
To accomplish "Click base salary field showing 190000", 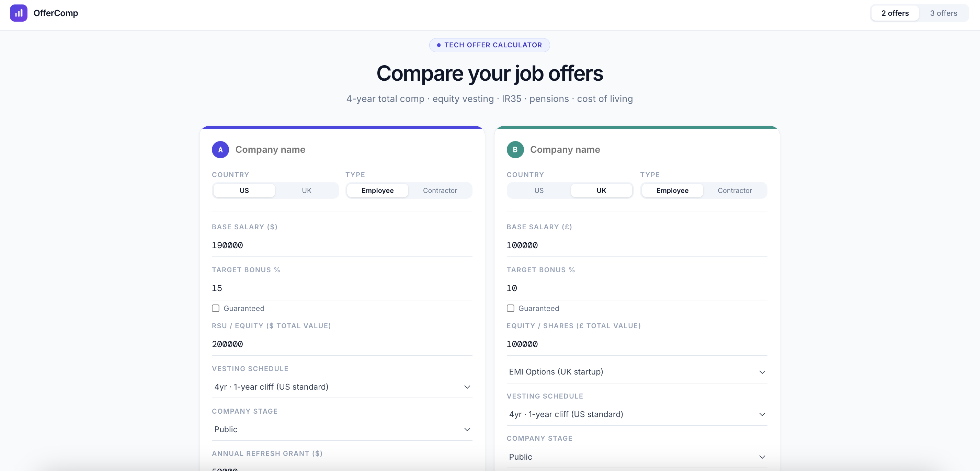I will tap(342, 245).
